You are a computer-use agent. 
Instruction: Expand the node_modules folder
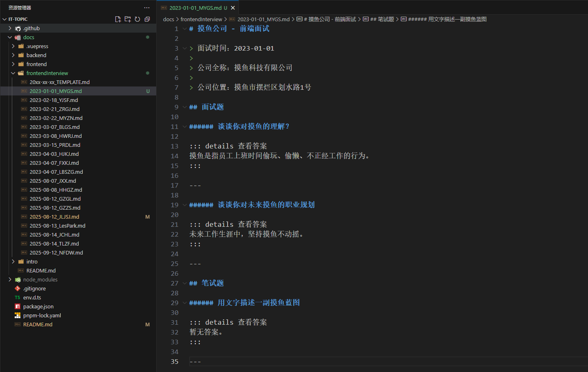coord(40,279)
